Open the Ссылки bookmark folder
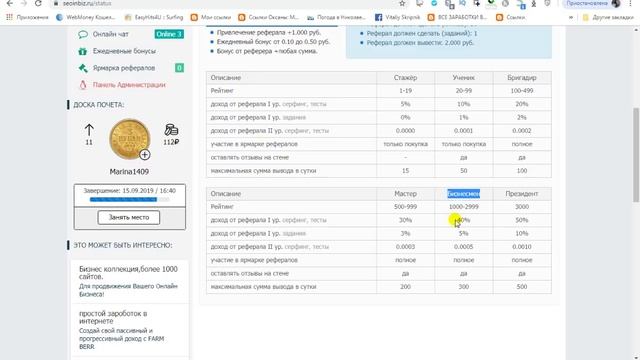This screenshot has width=640, height=360. point(511,17)
